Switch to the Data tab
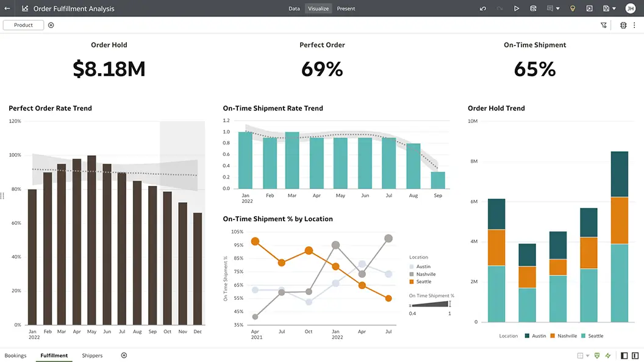The width and height of the screenshot is (644, 362). point(294,9)
